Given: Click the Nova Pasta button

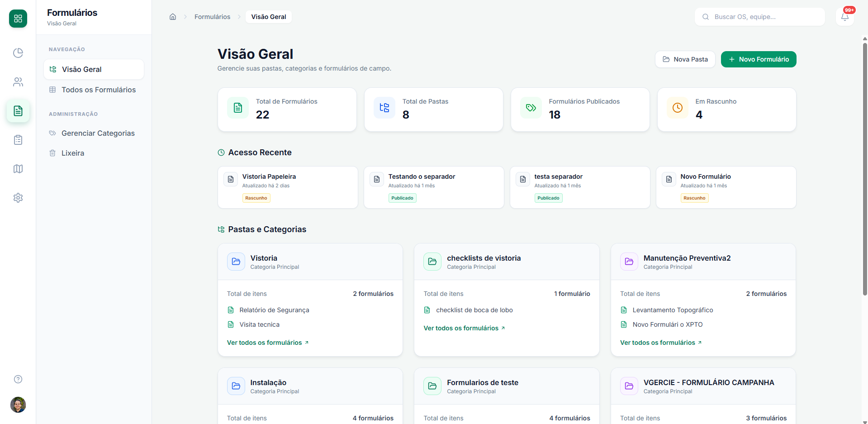Looking at the screenshot, I should click(x=685, y=59).
